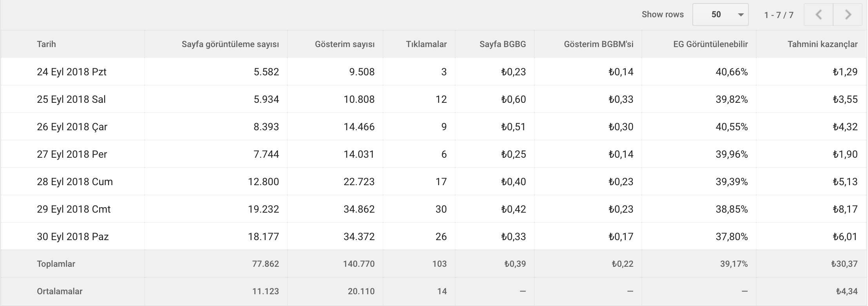Select the 28 Eyl 2018 Cum row
This screenshot has width=868, height=306.
click(434, 182)
